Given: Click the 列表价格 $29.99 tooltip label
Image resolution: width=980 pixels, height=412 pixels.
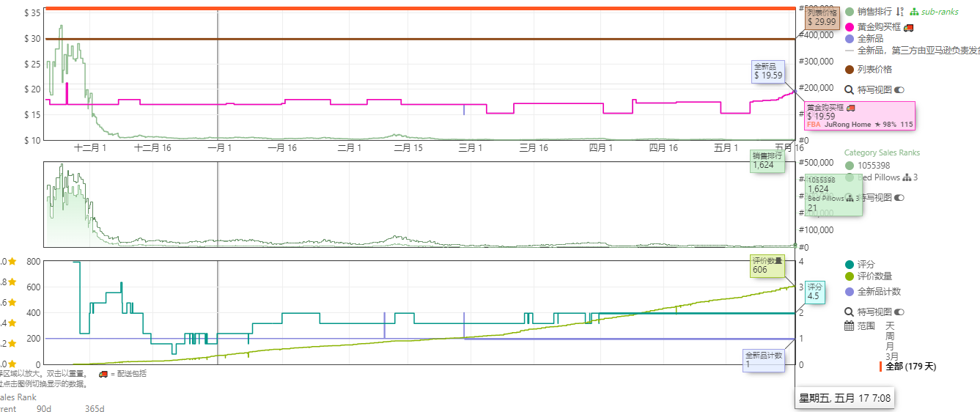Looking at the screenshot, I should pyautogui.click(x=822, y=18).
